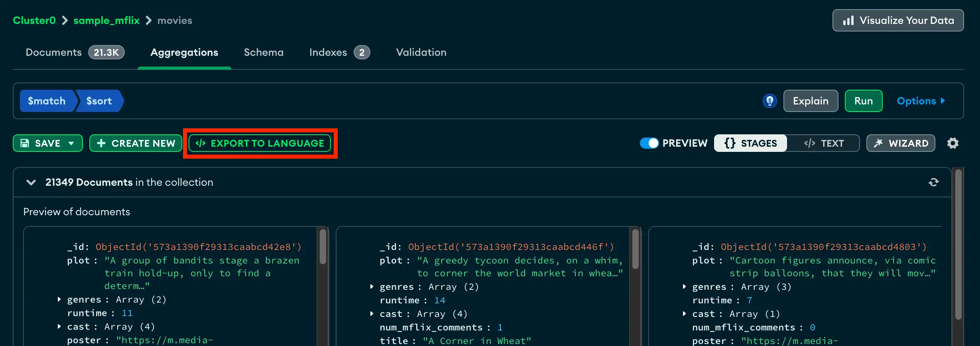Switch to the Schema tab
Viewport: 980px width, 346px height.
[264, 52]
